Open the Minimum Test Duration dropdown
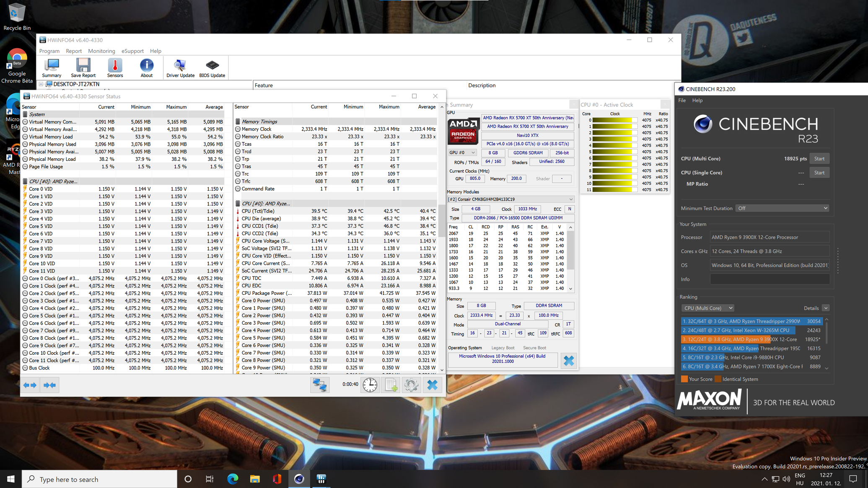The image size is (868, 488). 782,208
